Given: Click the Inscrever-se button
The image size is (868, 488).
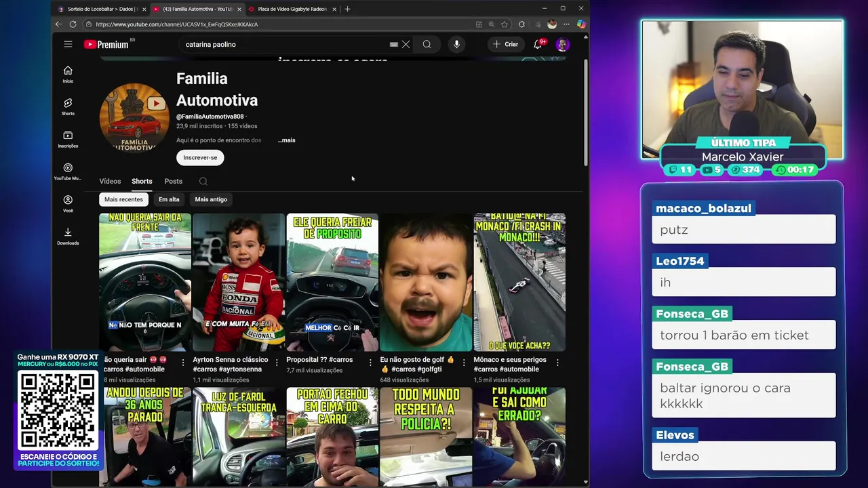Looking at the screenshot, I should [200, 157].
